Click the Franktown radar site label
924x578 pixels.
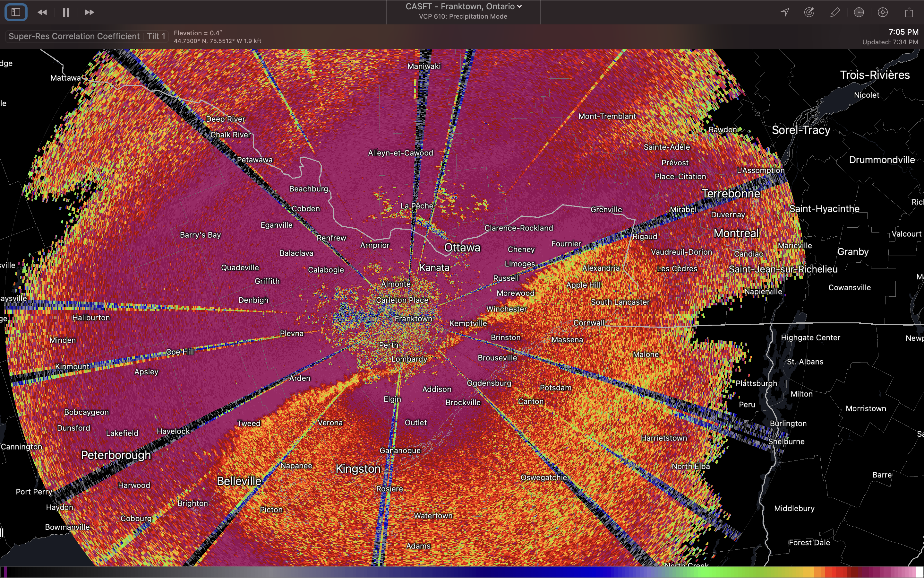(x=414, y=319)
